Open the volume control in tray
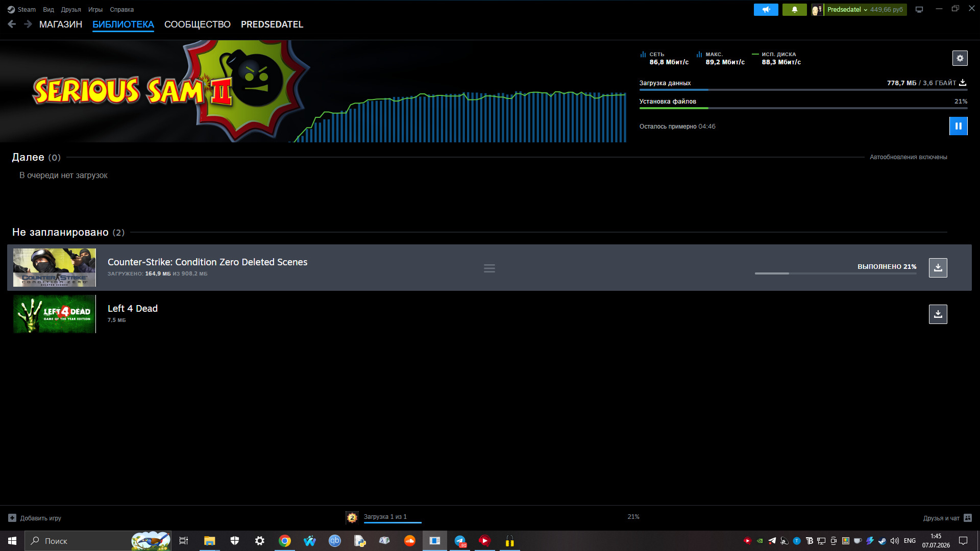Viewport: 980px width, 551px height. point(894,541)
